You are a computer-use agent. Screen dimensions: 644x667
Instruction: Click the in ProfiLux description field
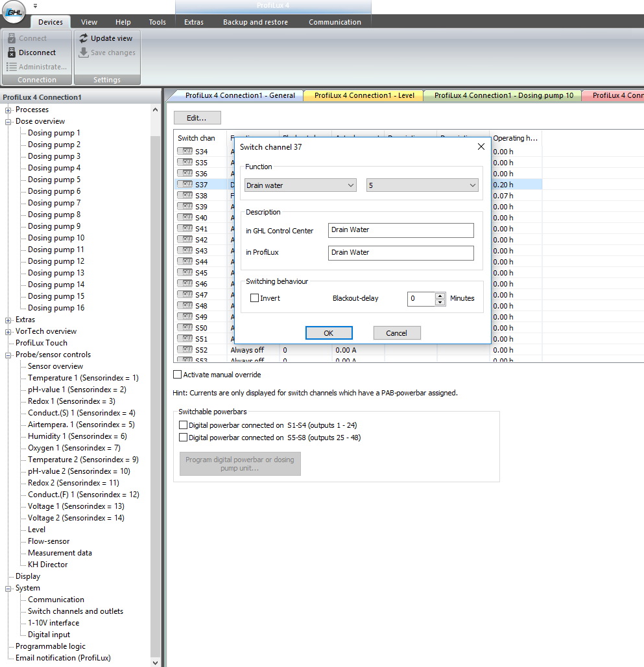401,253
